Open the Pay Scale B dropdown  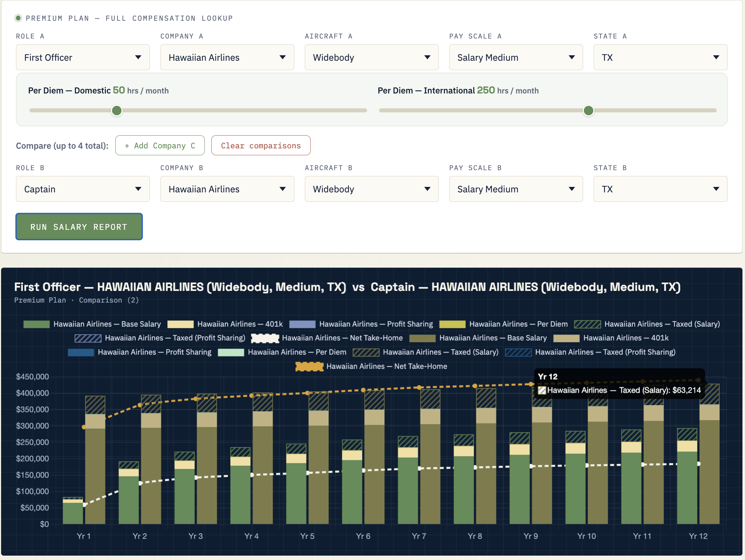pyautogui.click(x=516, y=189)
